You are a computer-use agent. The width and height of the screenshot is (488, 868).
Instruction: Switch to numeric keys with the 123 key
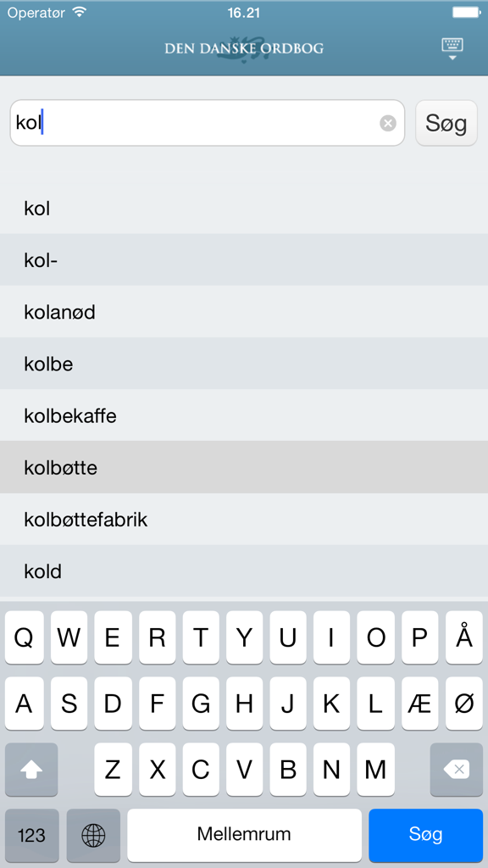pyautogui.click(x=31, y=835)
